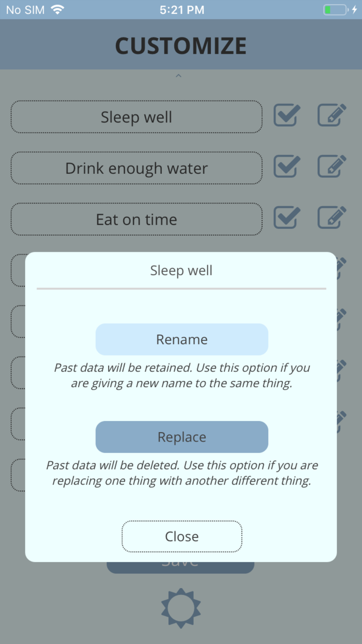This screenshot has width=362, height=644.
Task: Toggle the Eat on time checkbox
Action: (287, 218)
